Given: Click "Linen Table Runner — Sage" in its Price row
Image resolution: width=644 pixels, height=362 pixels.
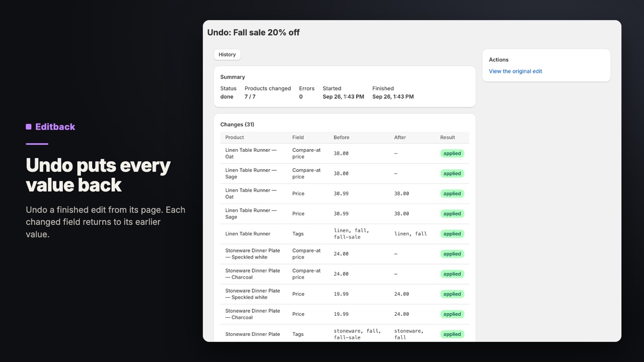Looking at the screenshot, I should tap(251, 214).
